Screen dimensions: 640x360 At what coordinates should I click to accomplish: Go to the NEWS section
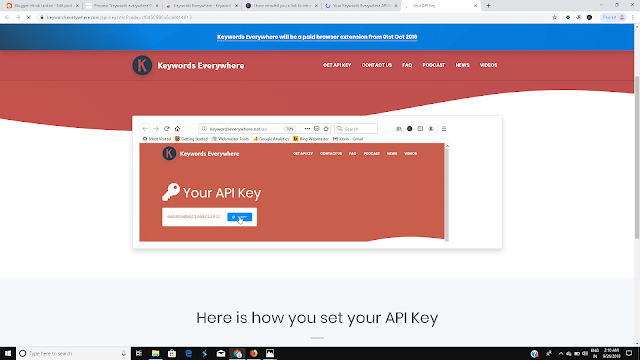point(462,65)
